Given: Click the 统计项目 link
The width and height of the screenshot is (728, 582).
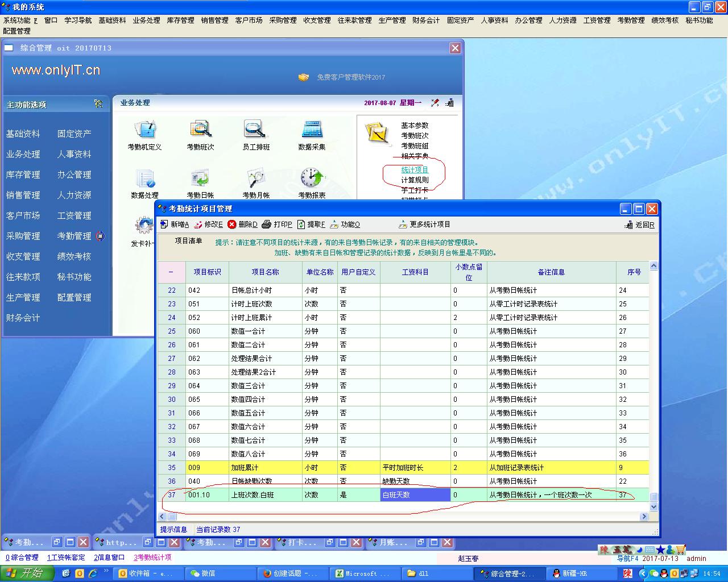Looking at the screenshot, I should click(415, 170).
